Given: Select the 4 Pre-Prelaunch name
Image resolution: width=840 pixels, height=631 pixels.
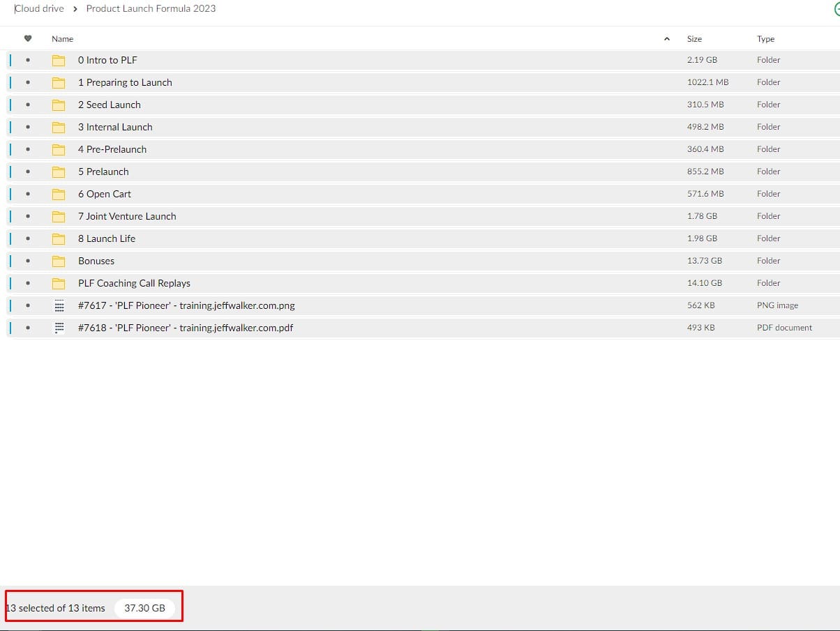Looking at the screenshot, I should click(112, 149).
